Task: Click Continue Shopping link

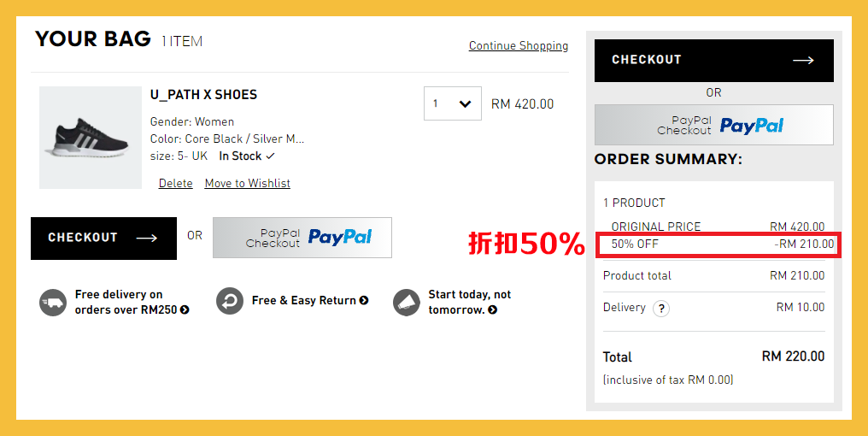Action: click(x=518, y=46)
